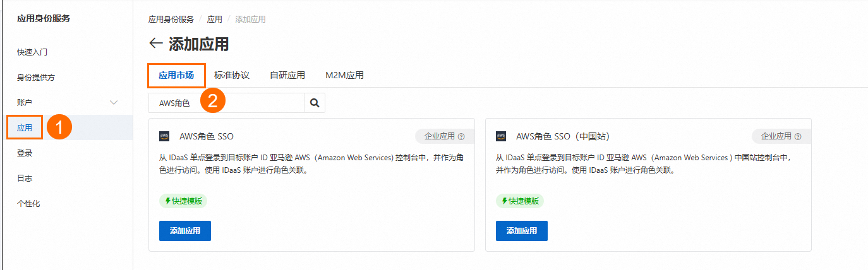Click the 应用身份服务 sidebar heading
868x270 pixels.
44,18
